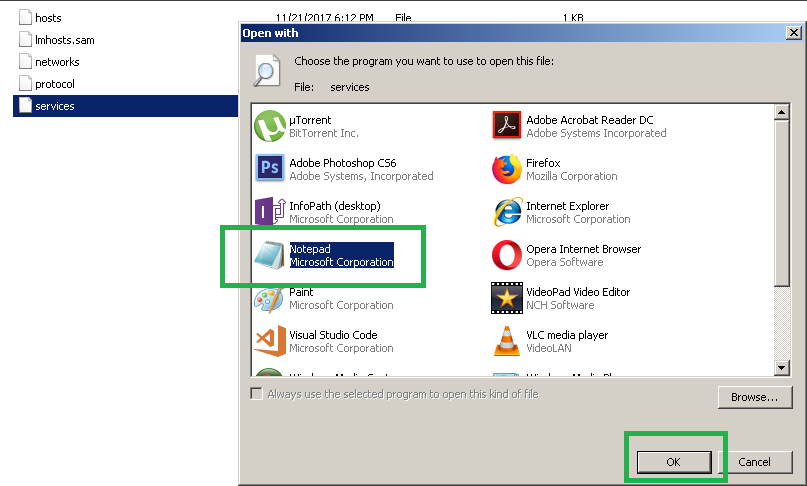This screenshot has height=486, width=807.
Task: Select the VLC media player icon
Action: click(506, 341)
